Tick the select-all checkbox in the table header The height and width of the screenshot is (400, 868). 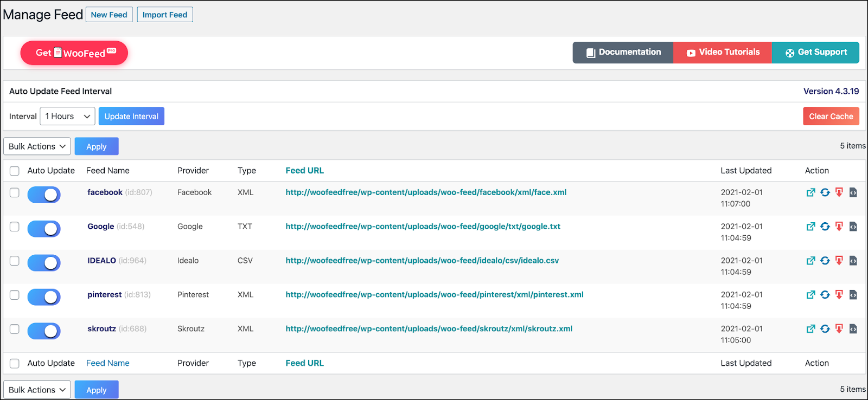click(15, 171)
